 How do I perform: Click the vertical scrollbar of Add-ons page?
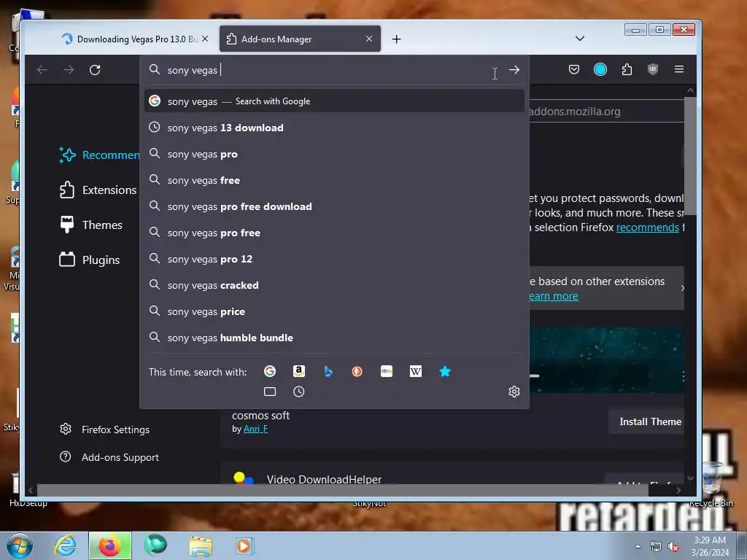690,156
